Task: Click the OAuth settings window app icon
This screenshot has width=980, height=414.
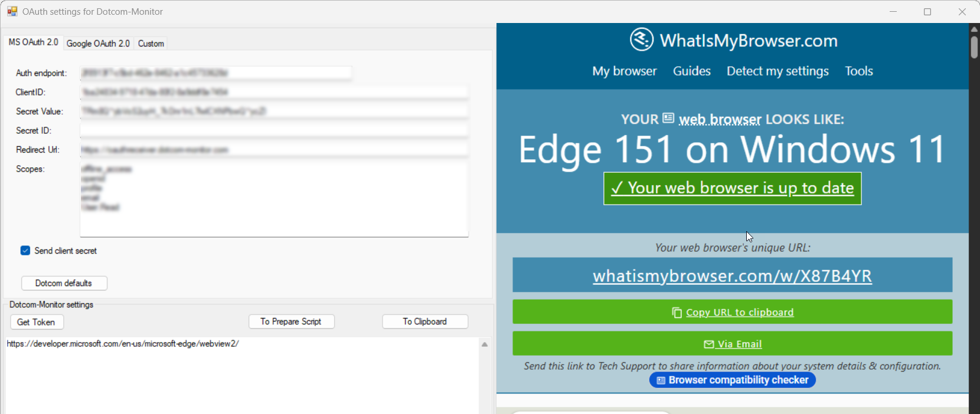Action: 12,11
